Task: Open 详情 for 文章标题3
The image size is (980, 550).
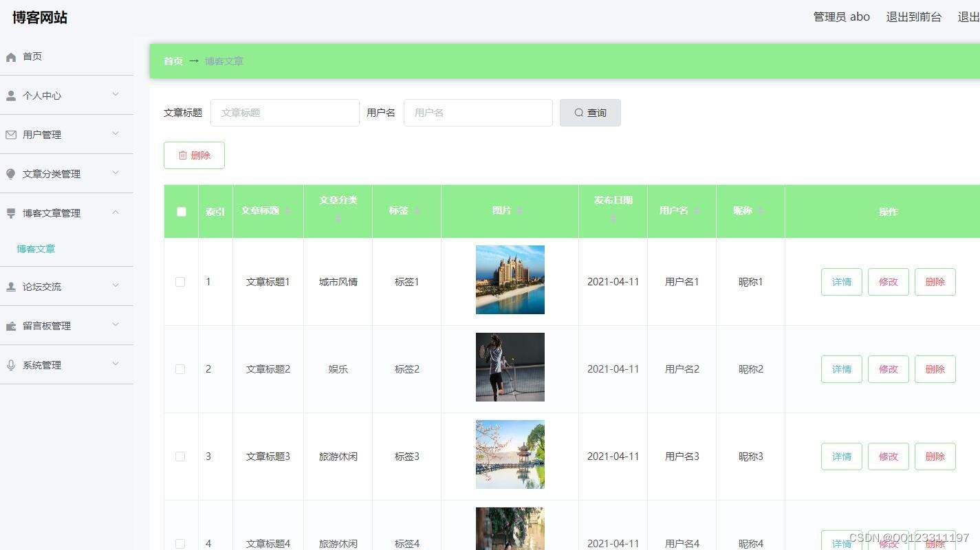Action: click(x=842, y=456)
